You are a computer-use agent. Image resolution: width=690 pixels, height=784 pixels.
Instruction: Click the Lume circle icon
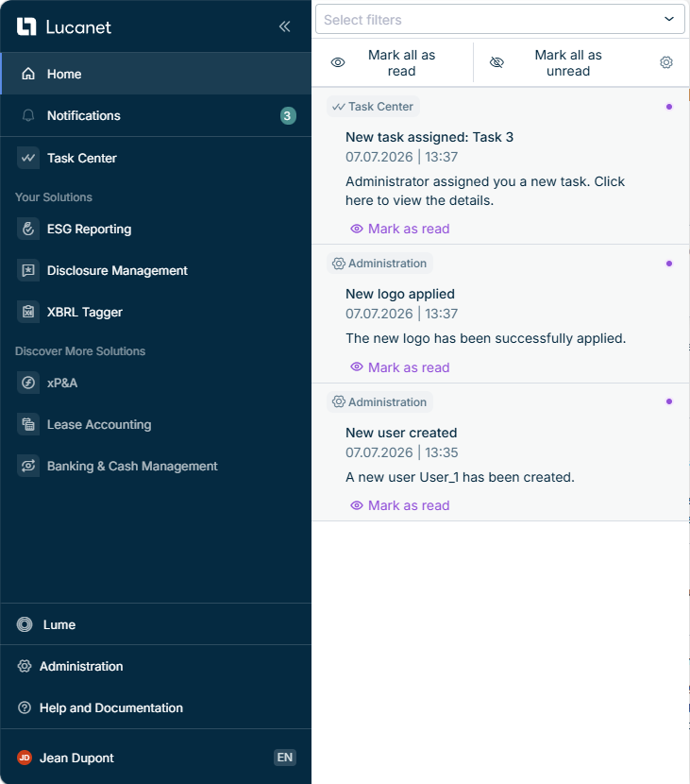tap(25, 624)
